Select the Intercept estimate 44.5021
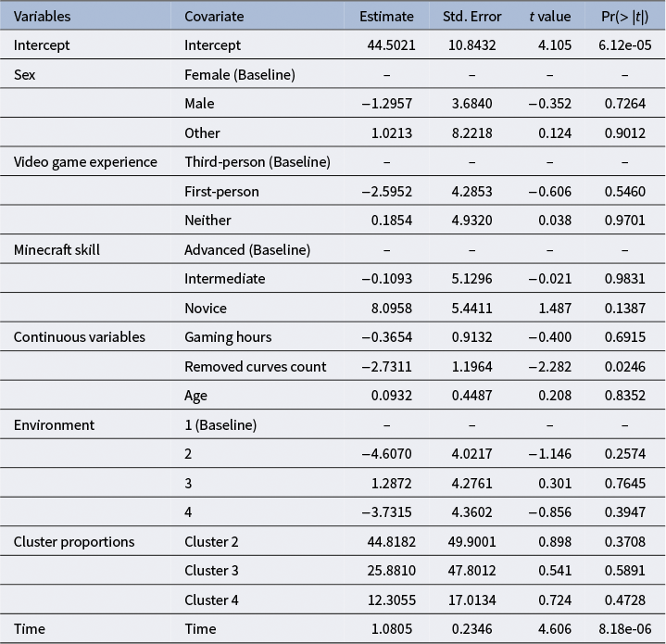Viewport: 666px width, 644px height. point(391,45)
